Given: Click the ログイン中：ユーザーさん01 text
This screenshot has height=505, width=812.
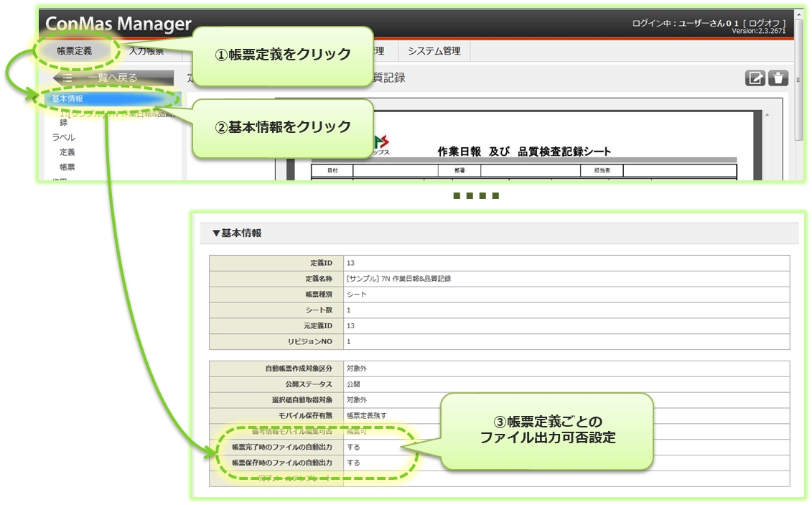Looking at the screenshot, I should [685, 23].
